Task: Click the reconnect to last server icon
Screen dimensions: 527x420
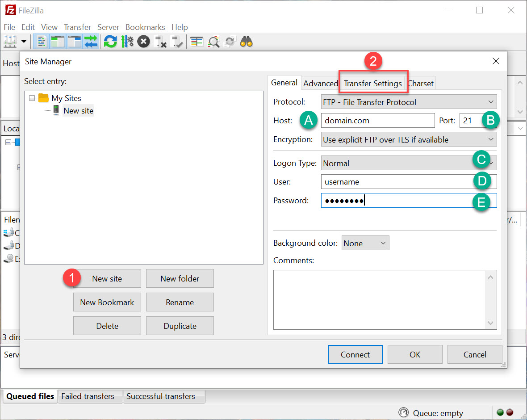Action: 177,42
